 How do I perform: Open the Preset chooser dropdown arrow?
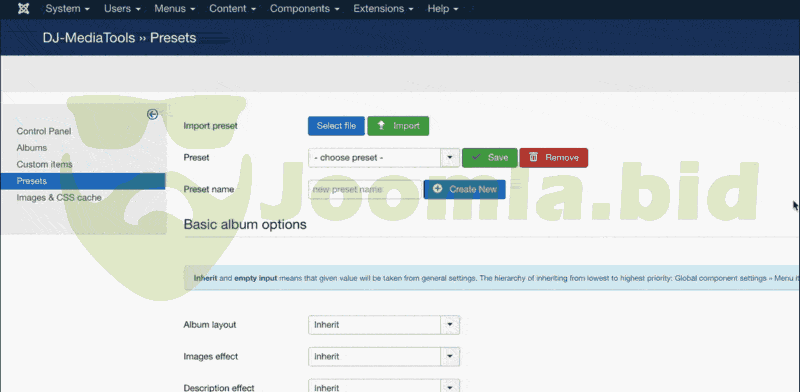(450, 158)
